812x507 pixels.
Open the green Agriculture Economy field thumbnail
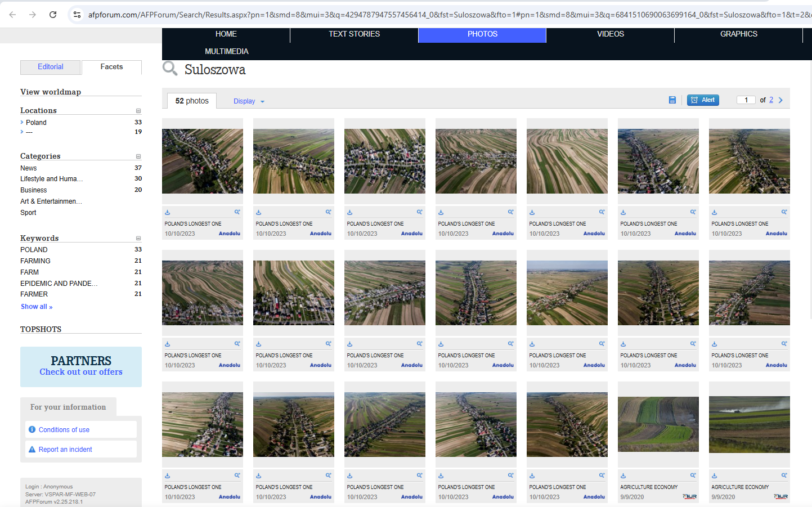point(658,424)
